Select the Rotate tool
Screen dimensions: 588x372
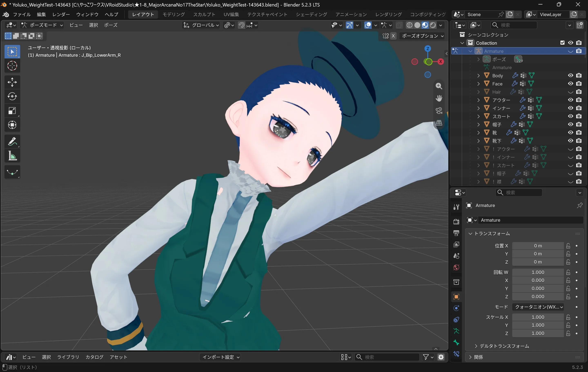pyautogui.click(x=12, y=96)
